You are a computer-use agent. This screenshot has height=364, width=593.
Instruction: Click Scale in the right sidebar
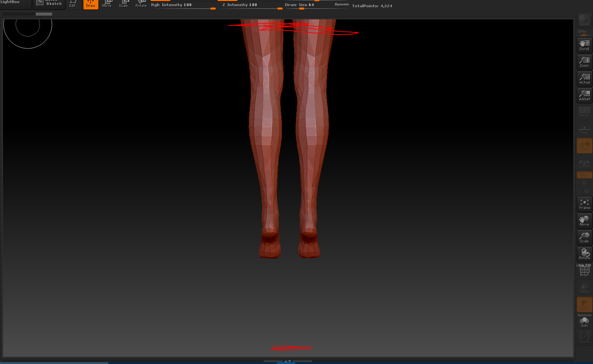pos(584,237)
